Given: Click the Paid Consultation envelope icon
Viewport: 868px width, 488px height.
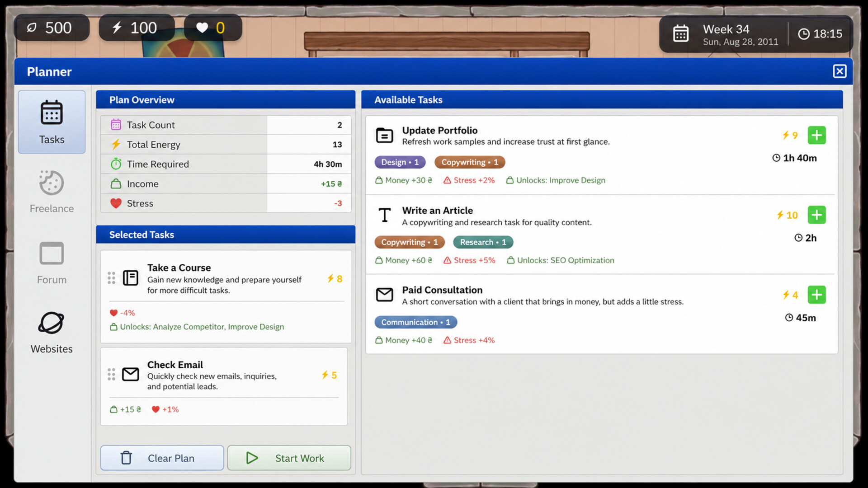Looking at the screenshot, I should tap(384, 295).
